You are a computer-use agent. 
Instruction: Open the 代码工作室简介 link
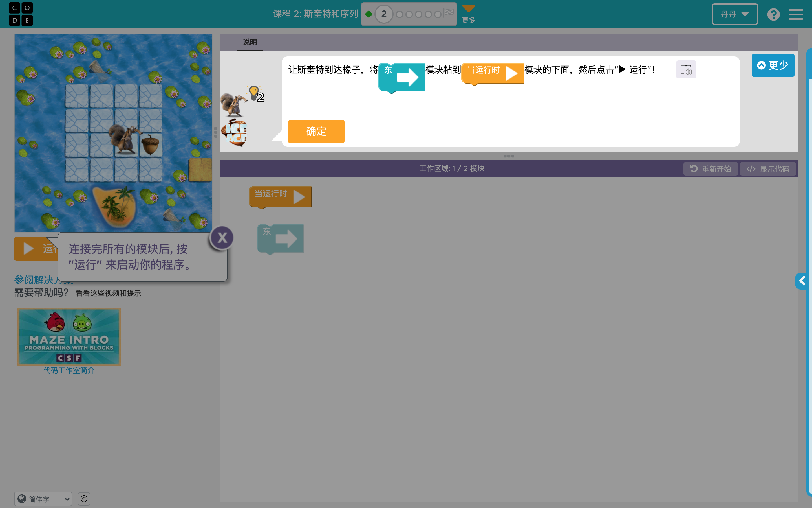69,370
